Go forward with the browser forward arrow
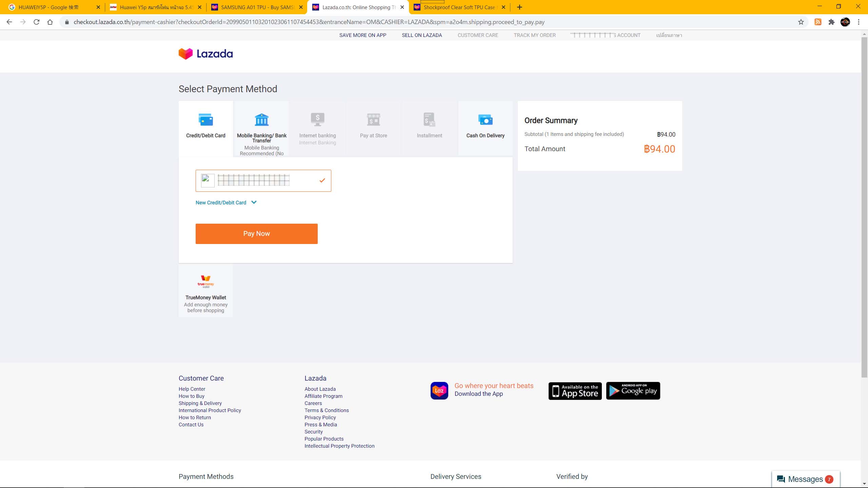The image size is (868, 488). [x=23, y=22]
